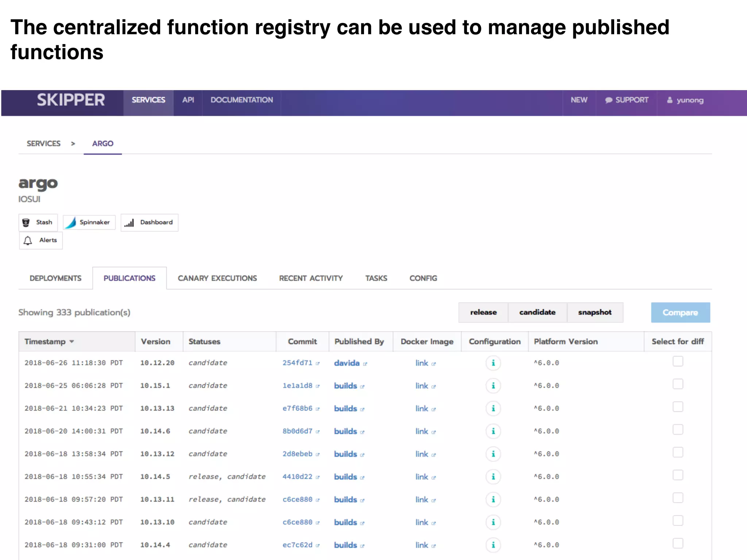Click external-link icon next to commit 2d8ebeb
This screenshot has width=747, height=560.
pos(318,455)
